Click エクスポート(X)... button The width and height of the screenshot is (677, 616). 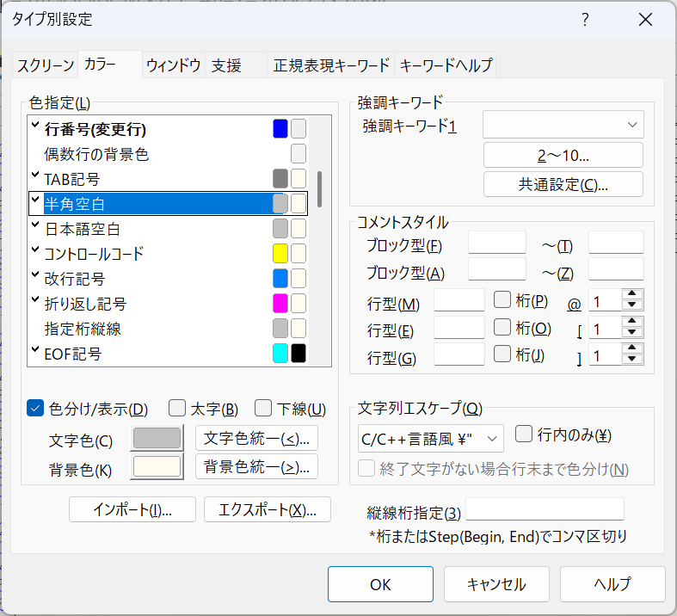[268, 509]
